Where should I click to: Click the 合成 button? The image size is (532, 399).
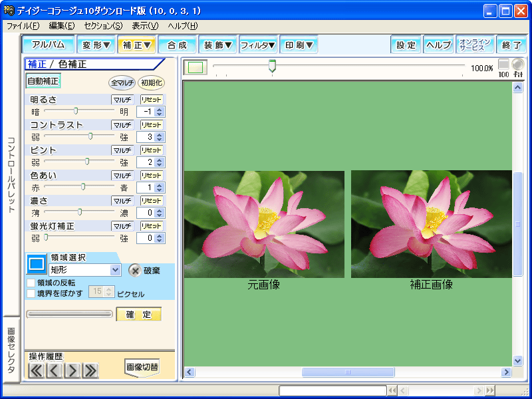tap(177, 45)
